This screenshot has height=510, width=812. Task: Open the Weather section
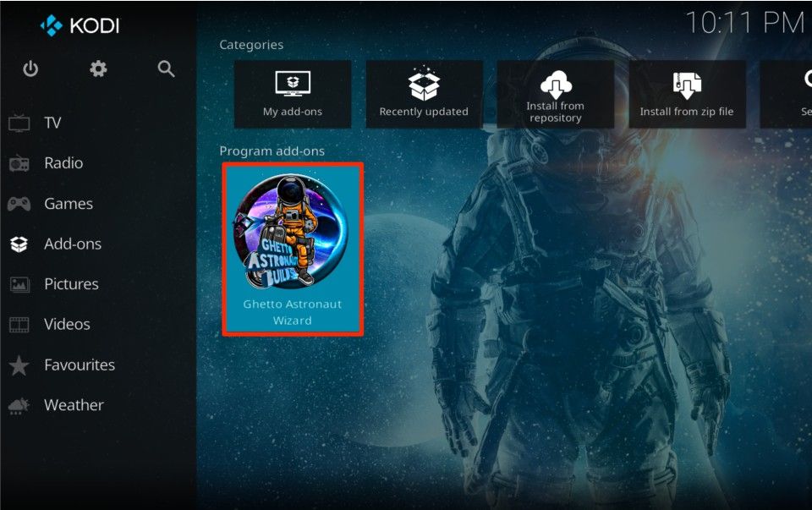pos(74,405)
